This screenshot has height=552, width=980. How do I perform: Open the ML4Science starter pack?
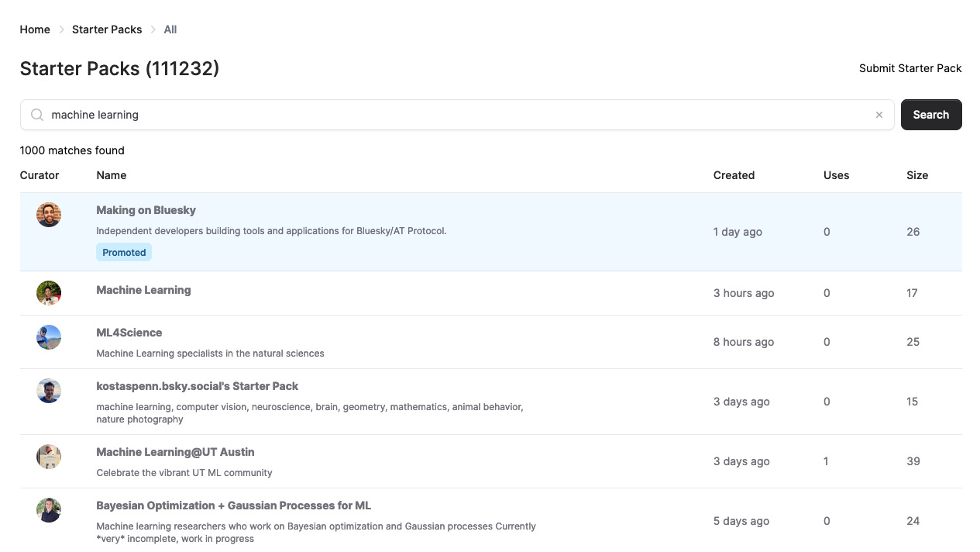(x=129, y=333)
